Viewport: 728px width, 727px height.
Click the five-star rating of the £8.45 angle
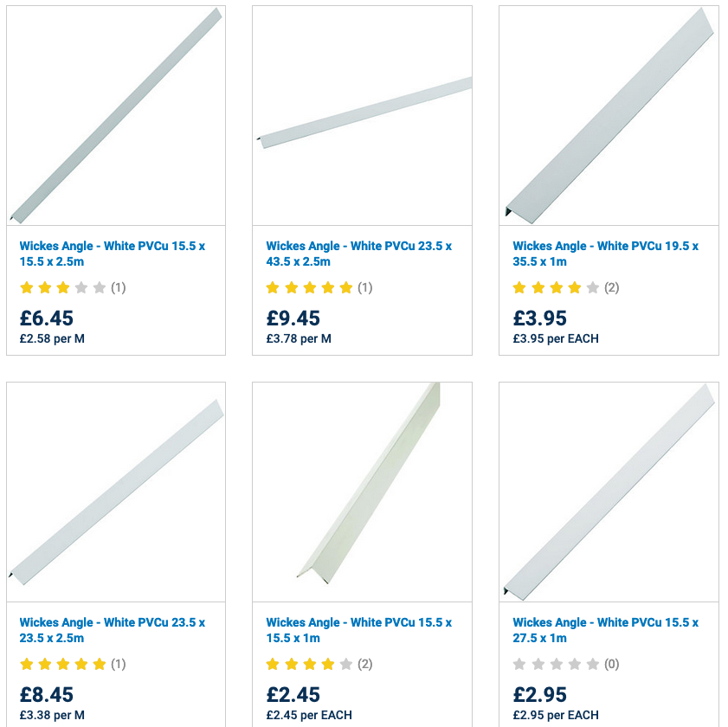click(62, 664)
